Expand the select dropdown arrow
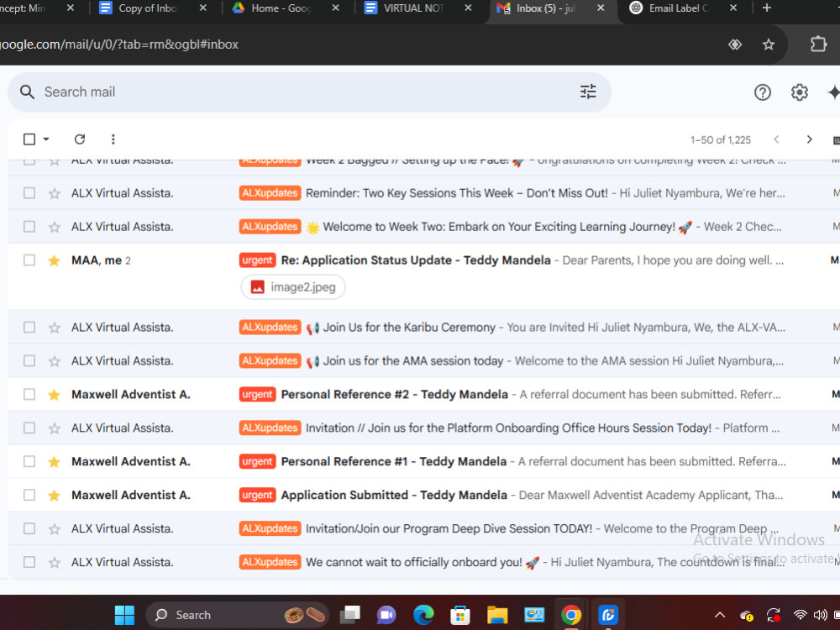 (46, 139)
